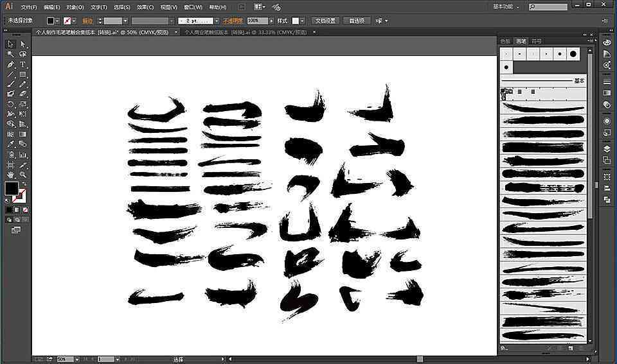Screen dimensions: 617x364
Task: Select the Gradient tool
Action: [23, 134]
